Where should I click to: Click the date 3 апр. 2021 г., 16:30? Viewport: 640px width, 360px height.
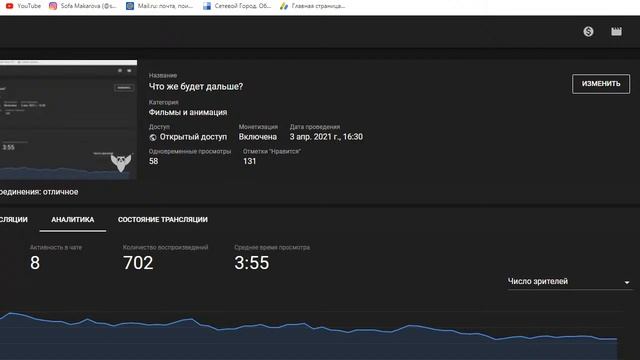coord(326,137)
